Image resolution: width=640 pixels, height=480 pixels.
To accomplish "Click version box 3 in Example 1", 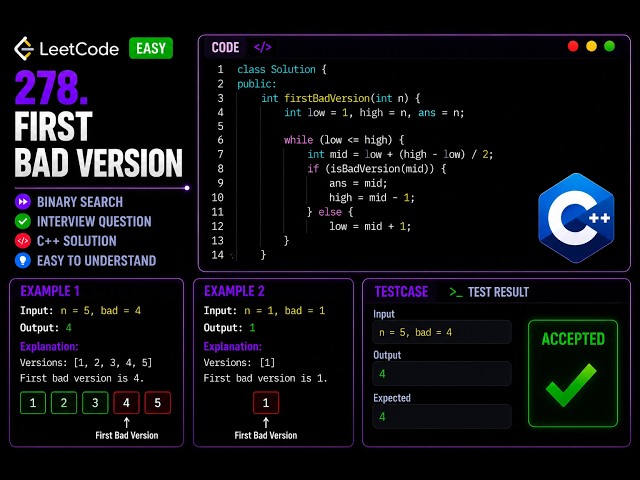I will pyautogui.click(x=95, y=403).
